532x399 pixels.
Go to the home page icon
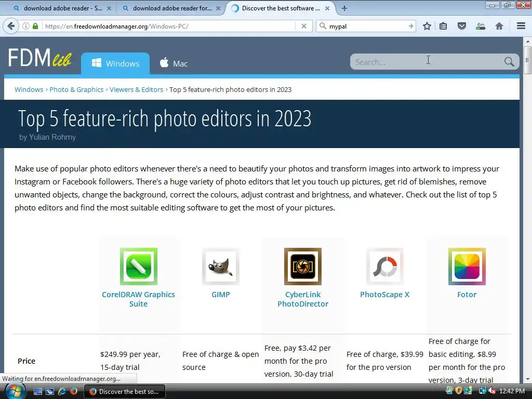pyautogui.click(x=499, y=26)
